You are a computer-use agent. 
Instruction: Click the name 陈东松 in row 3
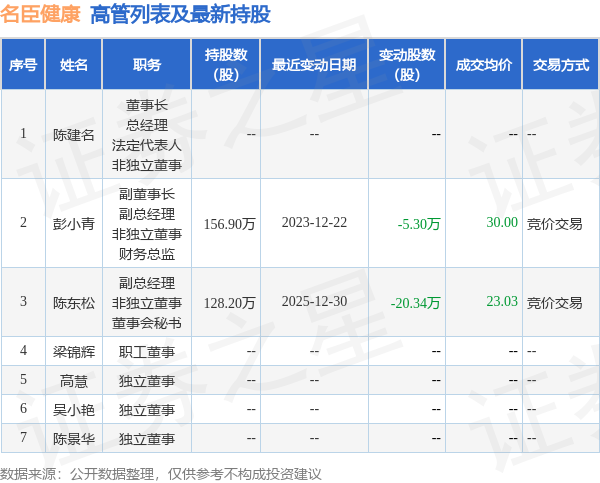coord(74,302)
